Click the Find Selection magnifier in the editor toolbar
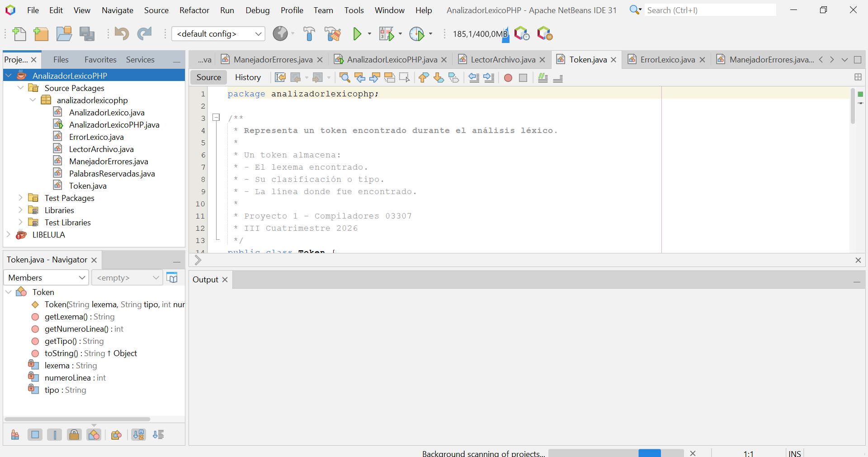 pos(345,78)
